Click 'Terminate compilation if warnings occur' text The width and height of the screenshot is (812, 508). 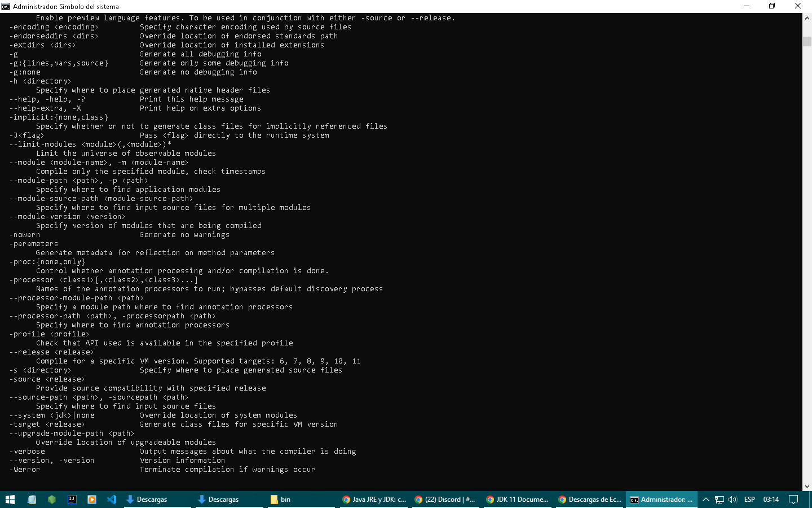[228, 470]
